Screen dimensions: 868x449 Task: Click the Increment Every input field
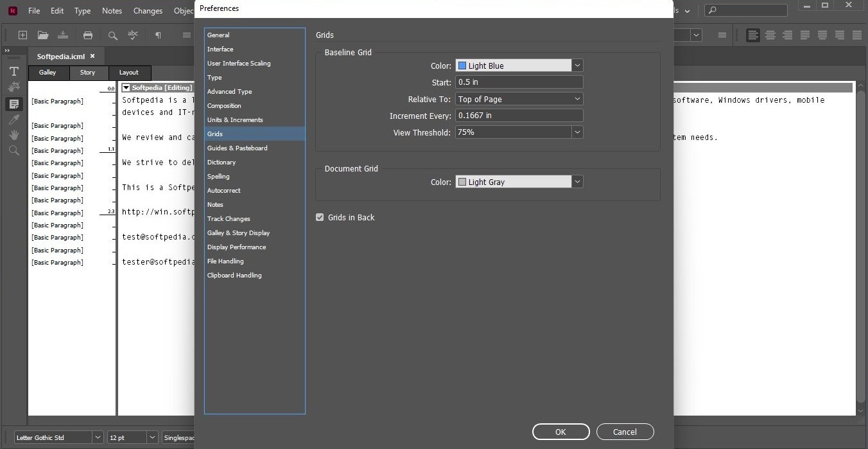(x=519, y=116)
